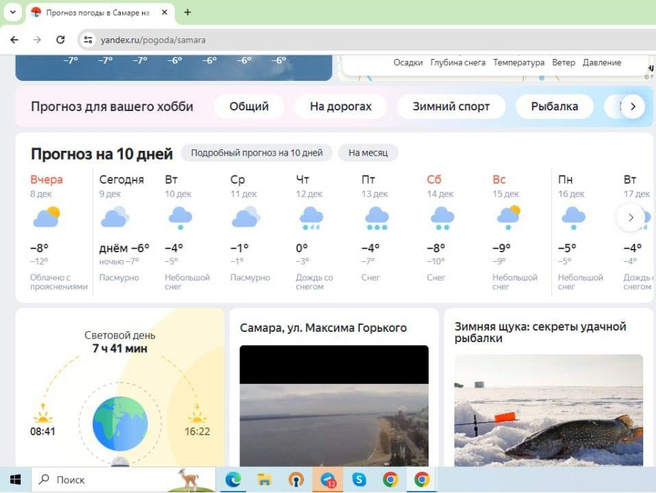Select the Рыбалка forecast
Image resolution: width=656 pixels, height=493 pixels.
coord(554,106)
